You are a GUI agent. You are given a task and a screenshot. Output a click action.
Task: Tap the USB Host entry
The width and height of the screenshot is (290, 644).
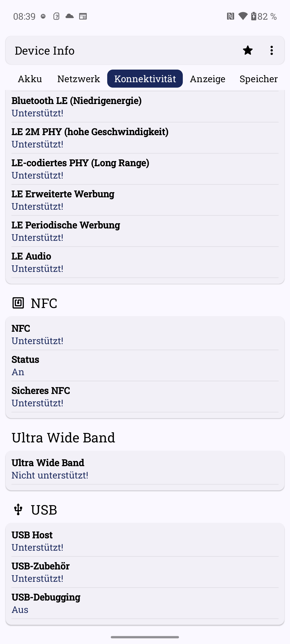145,541
